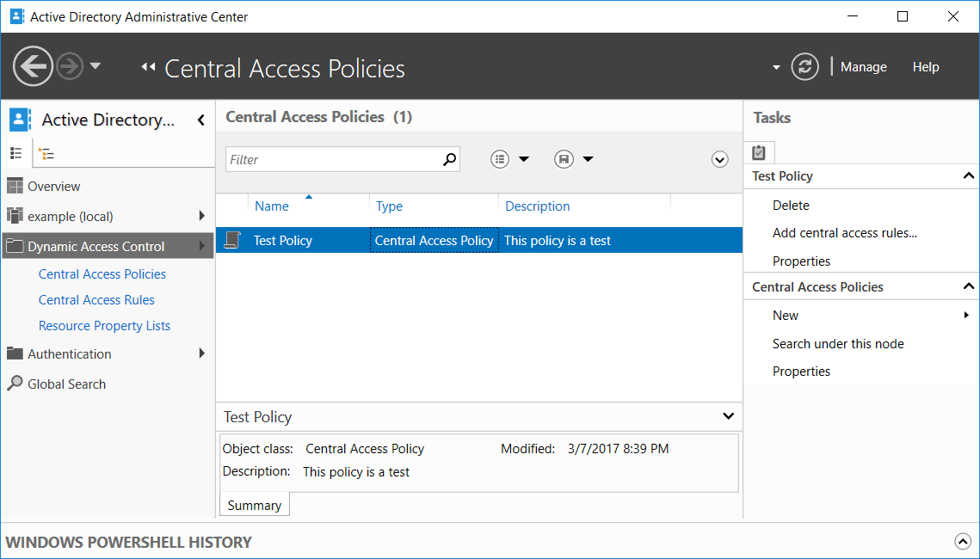Viewport: 980px width, 559px height.
Task: Open the navigation history dropdown arrow
Action: pos(96,65)
